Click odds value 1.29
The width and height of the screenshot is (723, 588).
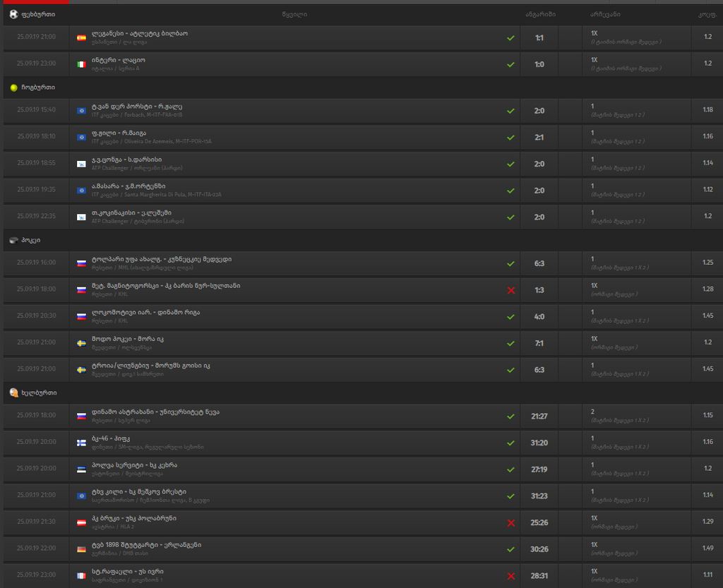click(x=707, y=521)
